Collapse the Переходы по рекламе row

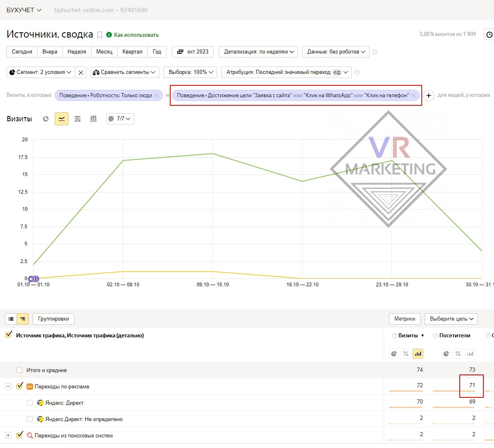click(x=8, y=386)
